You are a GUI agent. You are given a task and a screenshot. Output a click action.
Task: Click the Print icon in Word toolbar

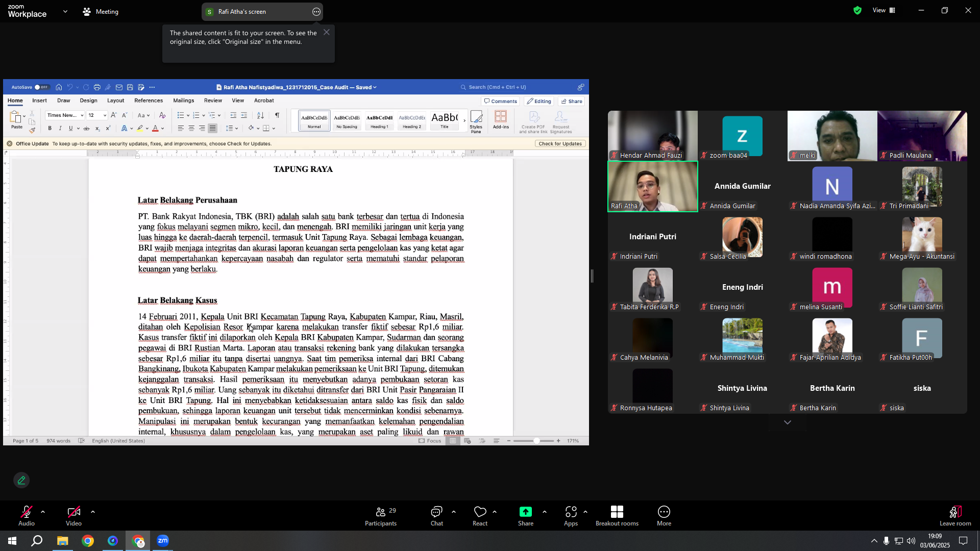pyautogui.click(x=97, y=87)
